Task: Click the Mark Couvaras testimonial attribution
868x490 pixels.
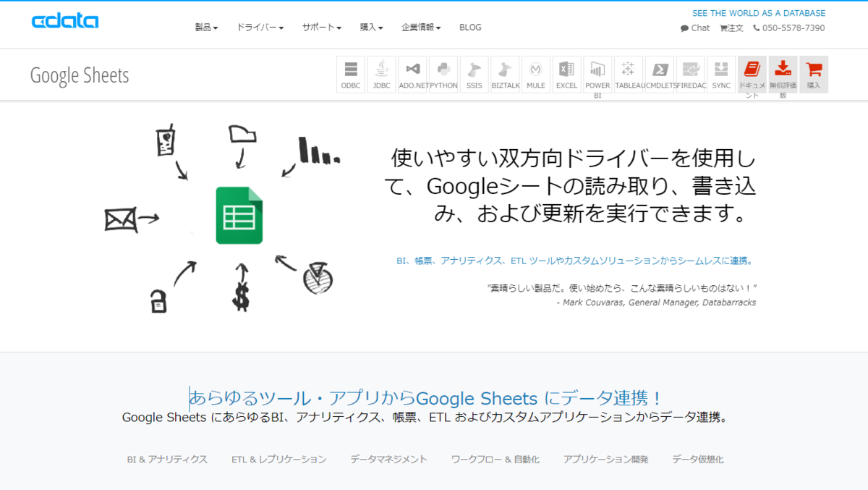Action: coord(656,303)
